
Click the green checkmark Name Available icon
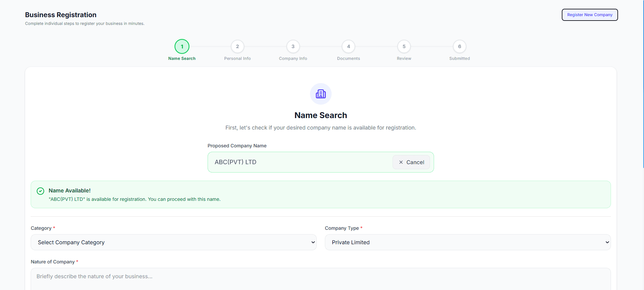(x=40, y=191)
